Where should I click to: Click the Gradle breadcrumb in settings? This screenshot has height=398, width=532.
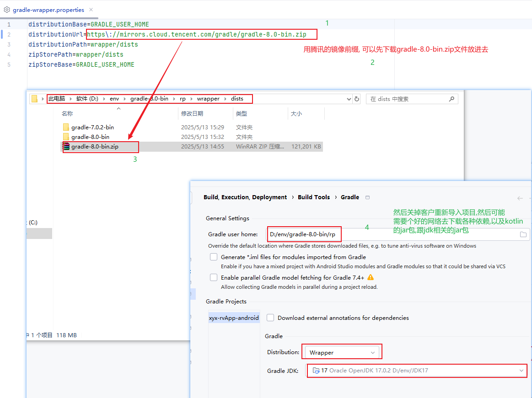350,197
